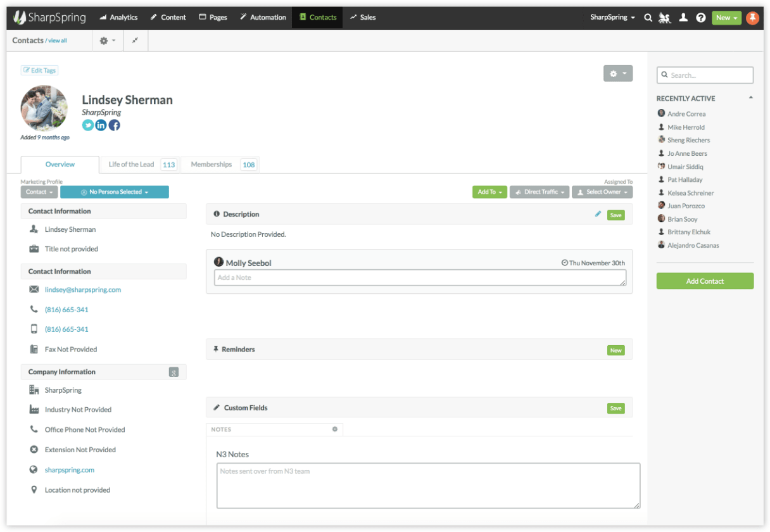Click the mobile phone icon beside the number
770x532 pixels.
[x=34, y=329]
